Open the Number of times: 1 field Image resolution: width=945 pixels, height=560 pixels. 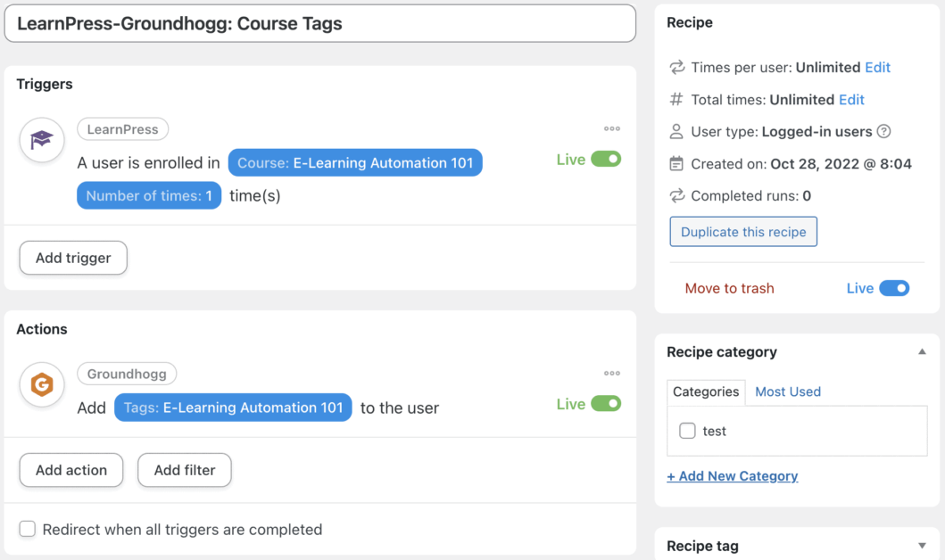point(149,195)
